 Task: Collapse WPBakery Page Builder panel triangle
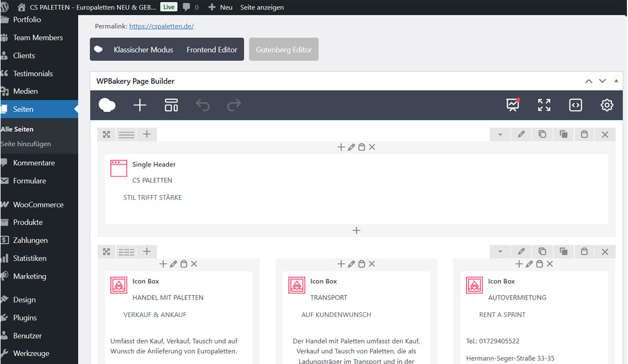pyautogui.click(x=616, y=81)
